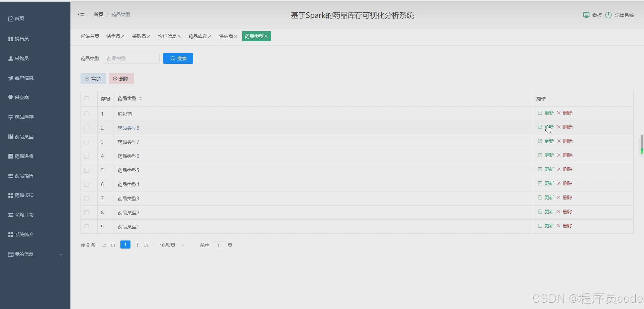Click edit icon for 消炎药 row

click(x=540, y=113)
